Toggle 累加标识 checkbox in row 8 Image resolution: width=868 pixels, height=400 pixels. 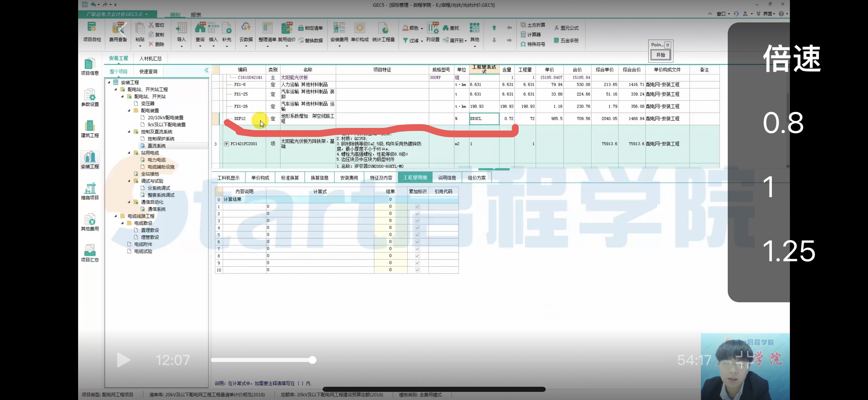[x=417, y=256]
